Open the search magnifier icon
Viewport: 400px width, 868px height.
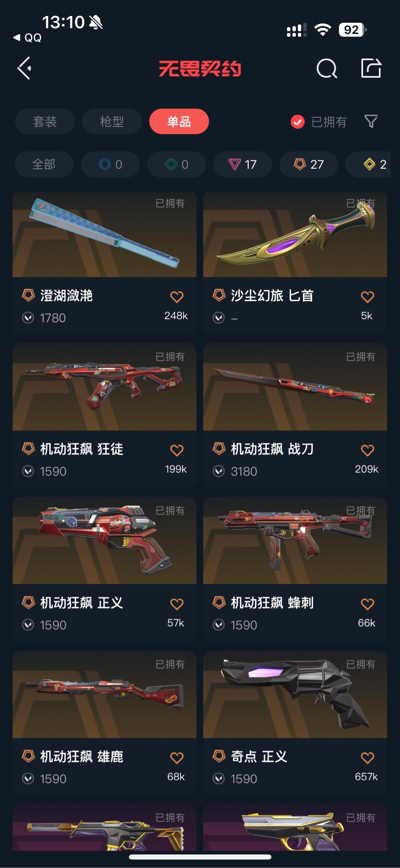tap(327, 69)
